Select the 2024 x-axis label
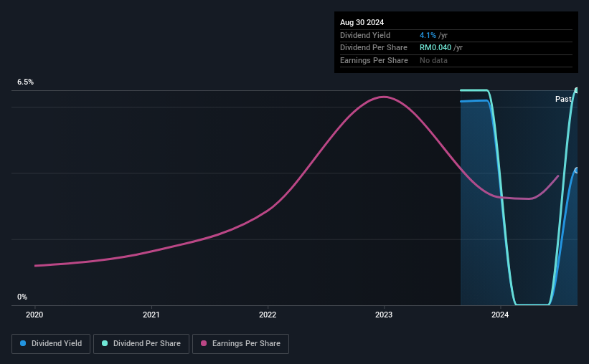Screen dimensions: 589x364 [x=500, y=315]
